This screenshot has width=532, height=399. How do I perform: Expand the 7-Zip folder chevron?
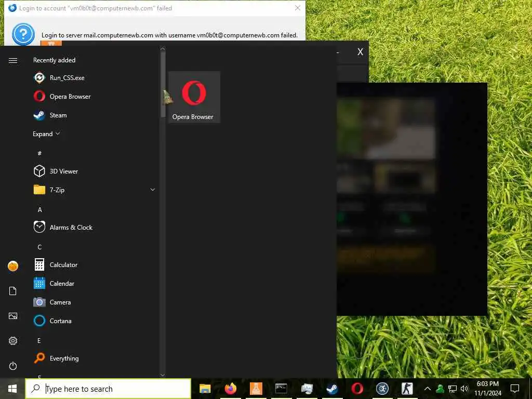153,190
